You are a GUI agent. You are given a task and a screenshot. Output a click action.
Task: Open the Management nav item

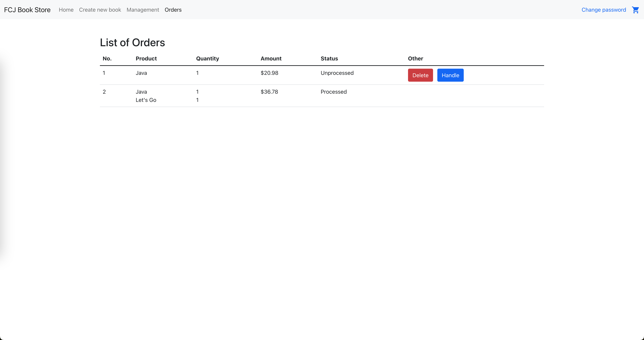(143, 10)
